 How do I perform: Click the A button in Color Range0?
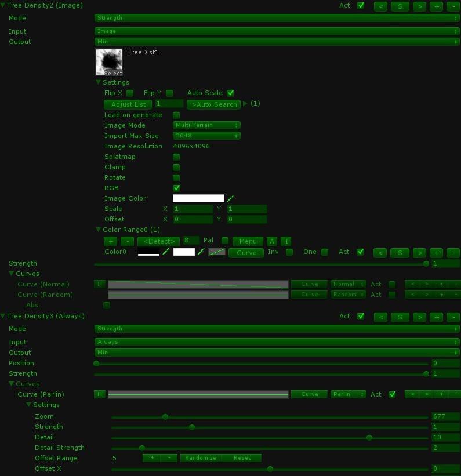(272, 241)
